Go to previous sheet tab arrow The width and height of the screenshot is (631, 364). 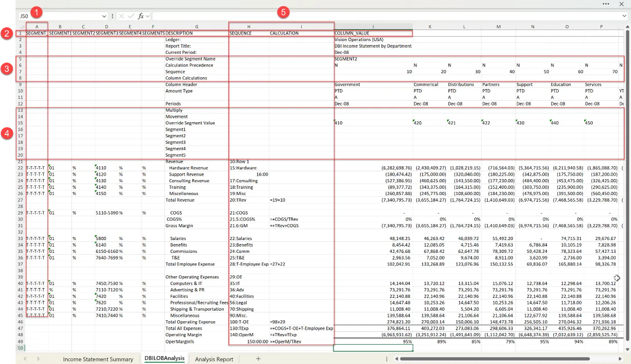coord(25,359)
